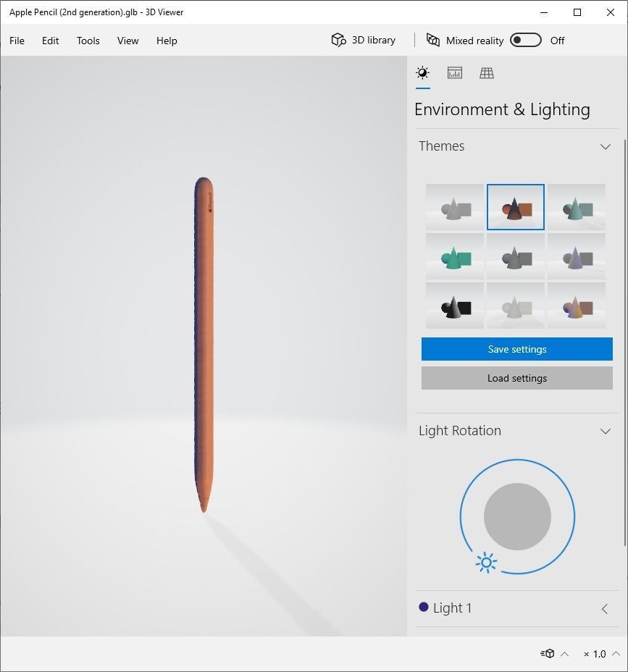Choose the dark gray theme thumbnail

516,256
